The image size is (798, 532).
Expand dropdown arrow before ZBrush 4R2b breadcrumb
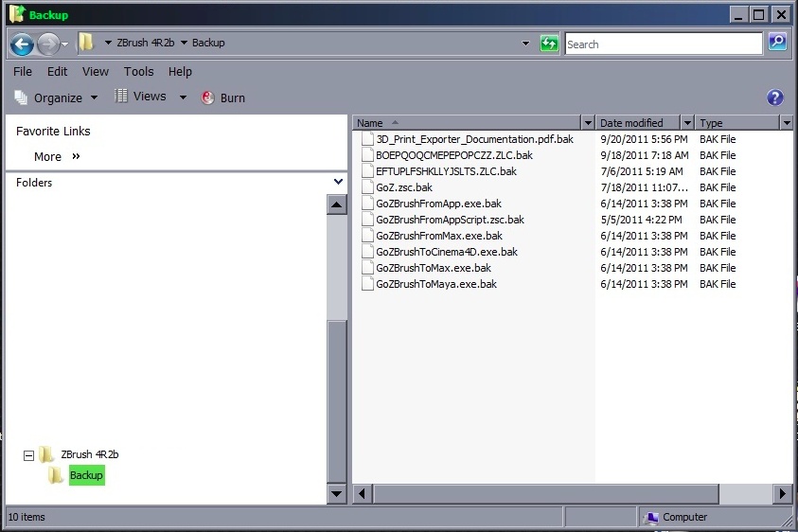tap(108, 43)
